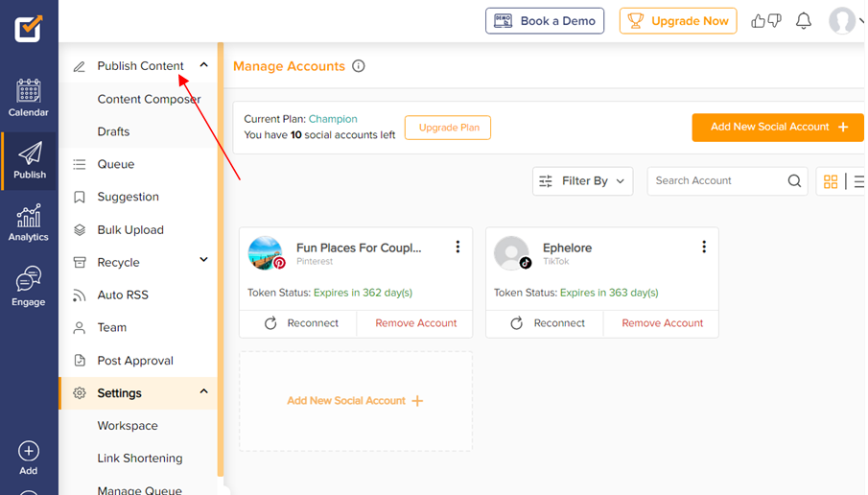Image resolution: width=868 pixels, height=495 pixels.
Task: Click 'Expires in 363 day(s)' token status
Action: pyautogui.click(x=609, y=293)
